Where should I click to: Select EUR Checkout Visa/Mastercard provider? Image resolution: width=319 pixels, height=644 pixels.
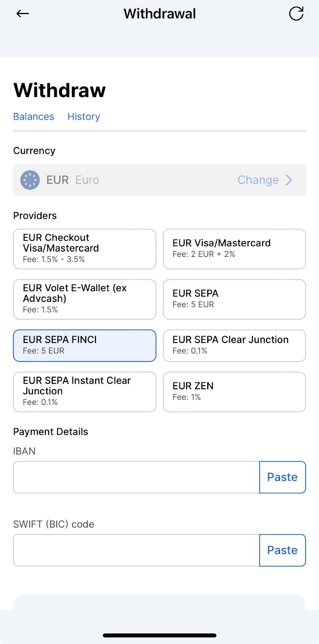click(x=84, y=249)
